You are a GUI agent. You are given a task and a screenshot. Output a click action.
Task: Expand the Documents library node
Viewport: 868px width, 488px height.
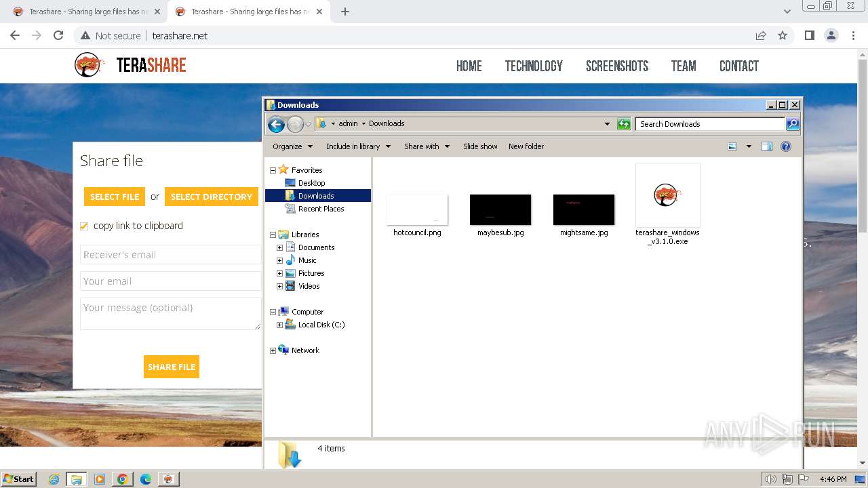(279, 247)
